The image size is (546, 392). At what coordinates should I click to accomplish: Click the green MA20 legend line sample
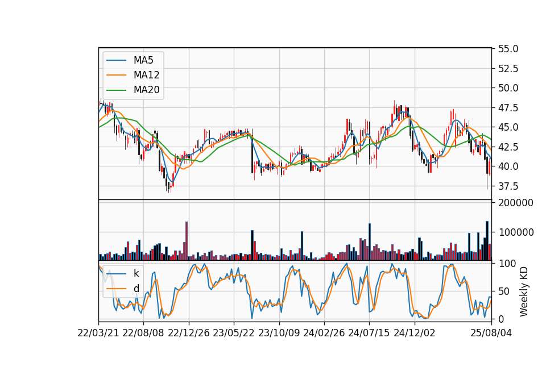[116, 90]
